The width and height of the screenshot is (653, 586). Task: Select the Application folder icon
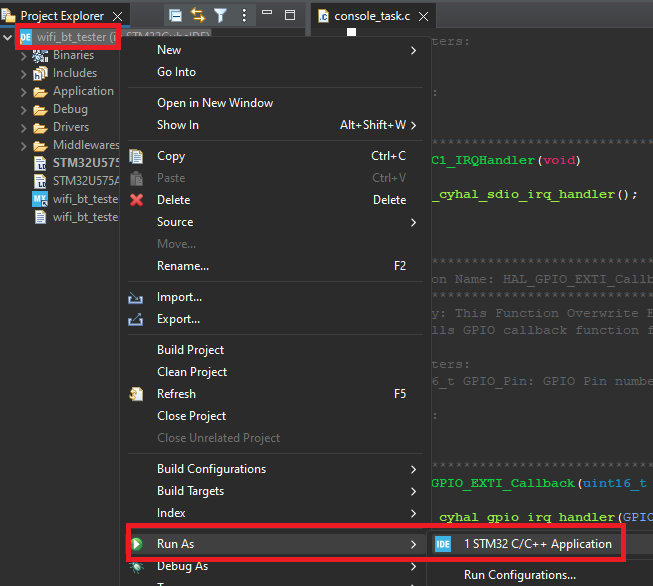click(40, 92)
